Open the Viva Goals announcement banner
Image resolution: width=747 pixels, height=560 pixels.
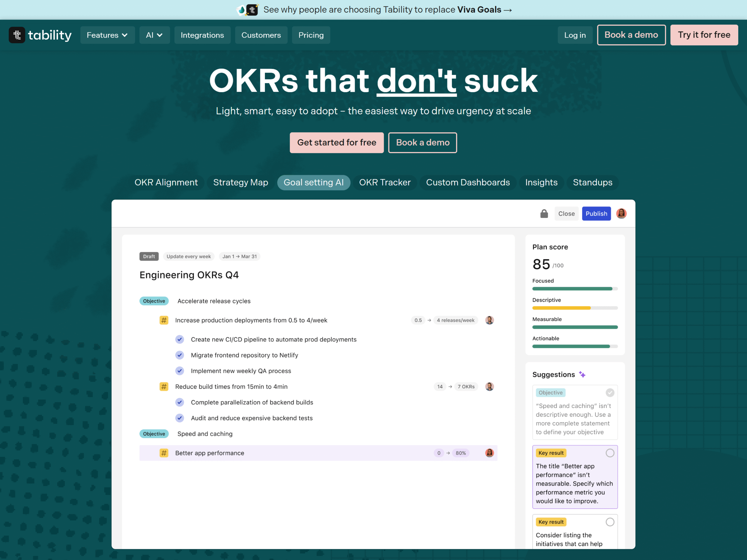373,9
